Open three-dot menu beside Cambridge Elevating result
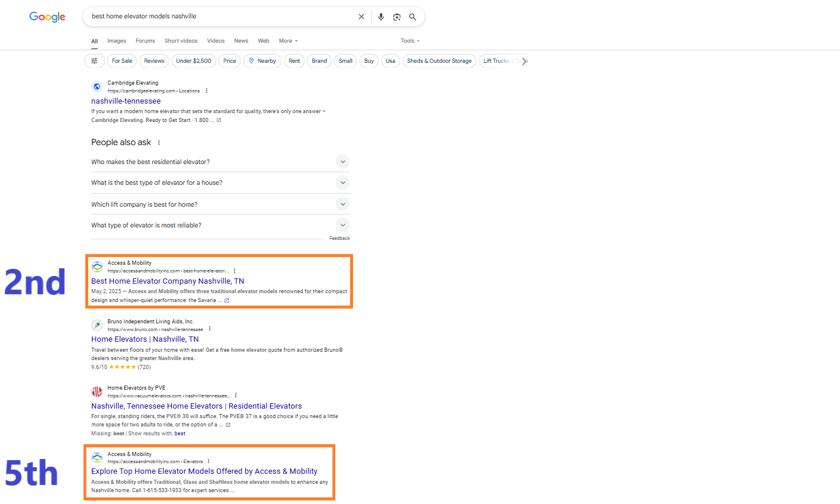 click(x=207, y=91)
